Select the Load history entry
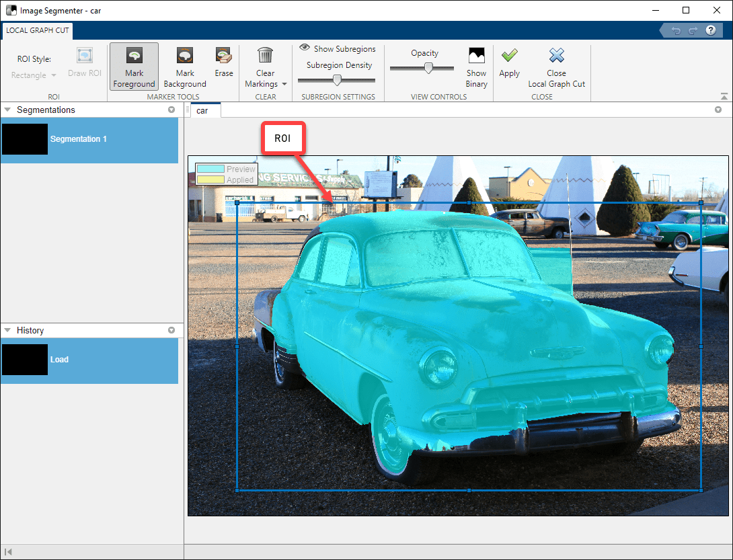 coord(25,360)
